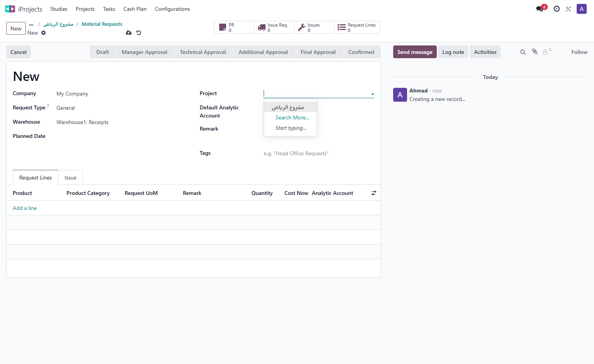Viewport: 594px width, 364px height.
Task: Open the activities clock icon
Action: (557, 9)
